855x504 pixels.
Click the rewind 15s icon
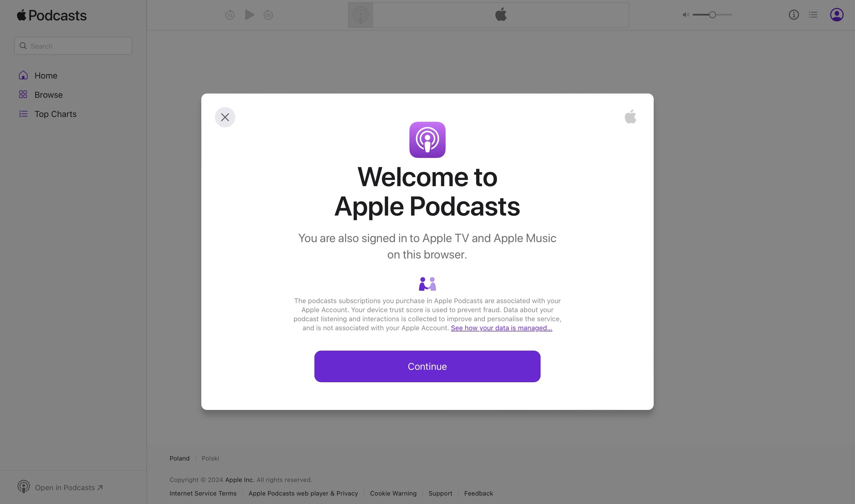pyautogui.click(x=230, y=15)
